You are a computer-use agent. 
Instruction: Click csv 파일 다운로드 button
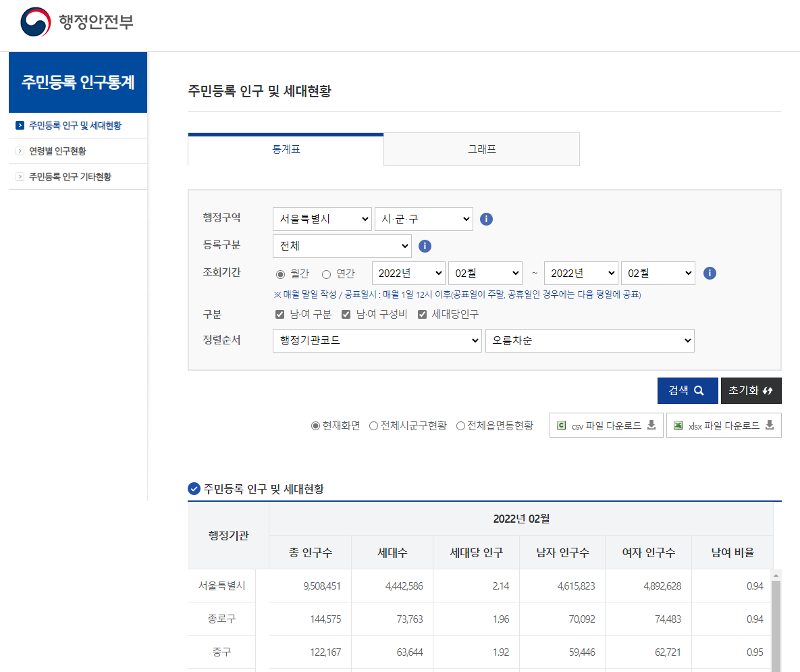tap(606, 425)
